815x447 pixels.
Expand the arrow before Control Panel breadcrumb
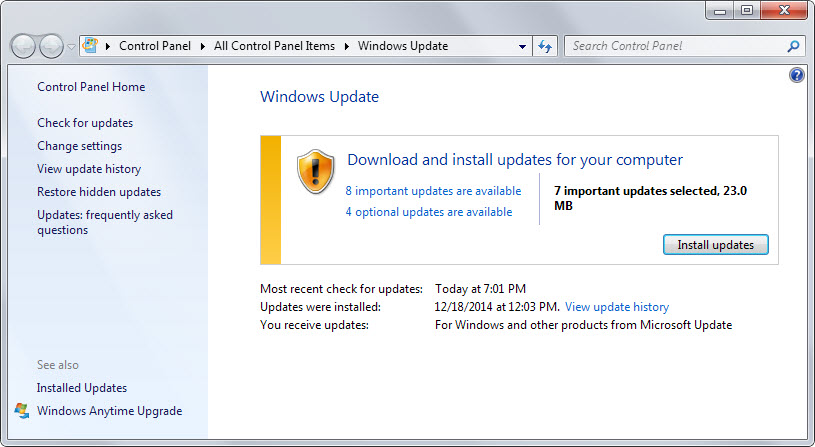coord(108,46)
